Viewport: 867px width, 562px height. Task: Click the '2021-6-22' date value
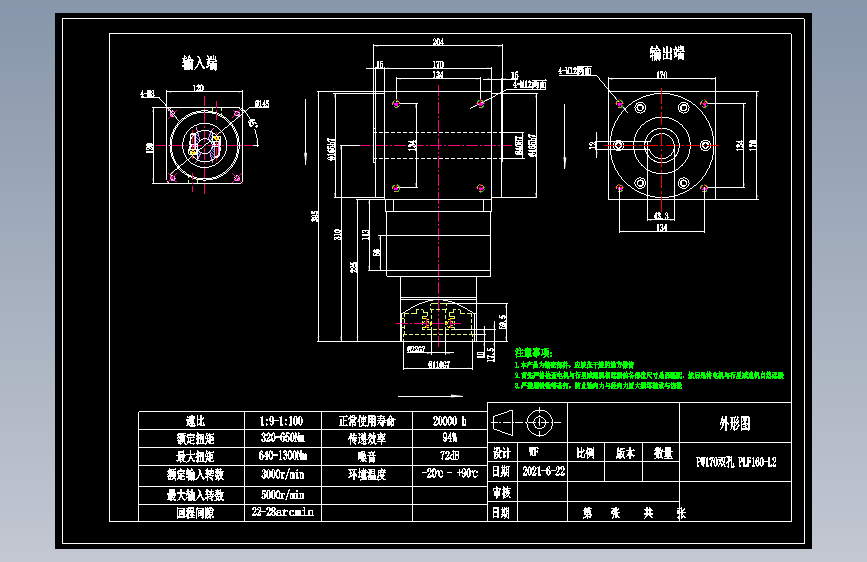pyautogui.click(x=544, y=471)
